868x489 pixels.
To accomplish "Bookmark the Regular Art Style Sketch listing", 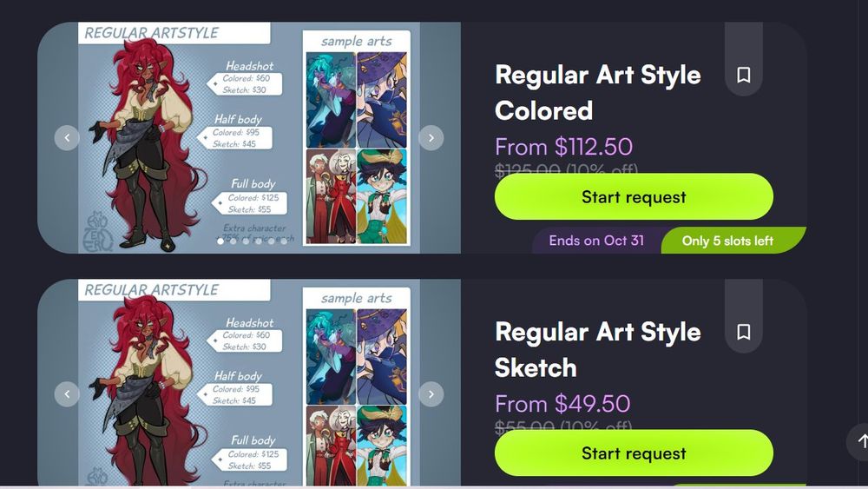I will coord(744,332).
